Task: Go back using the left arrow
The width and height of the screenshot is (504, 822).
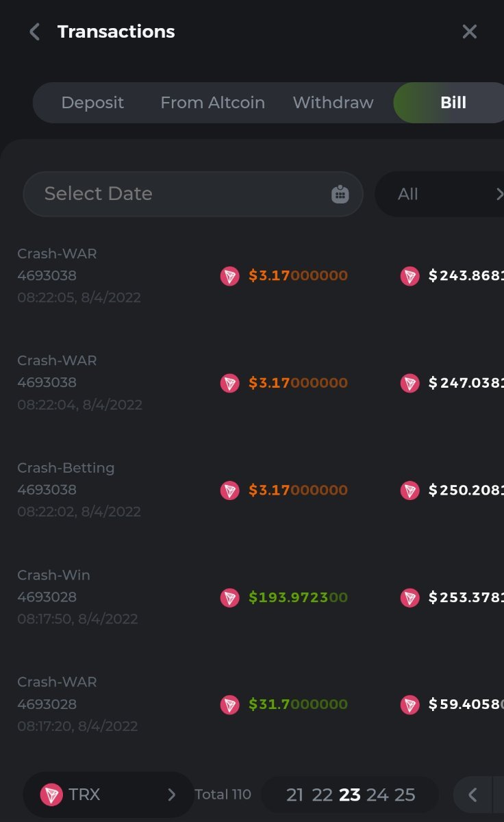Action: [34, 32]
